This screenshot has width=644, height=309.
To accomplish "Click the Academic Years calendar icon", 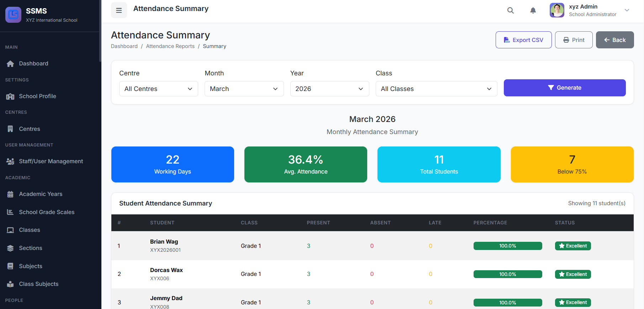I will click(10, 194).
